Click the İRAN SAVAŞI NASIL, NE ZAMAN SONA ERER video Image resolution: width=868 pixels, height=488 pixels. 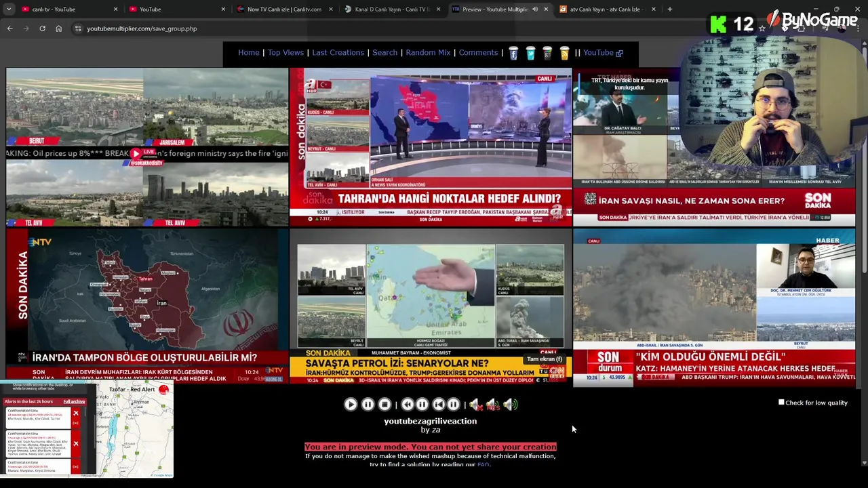point(714,147)
